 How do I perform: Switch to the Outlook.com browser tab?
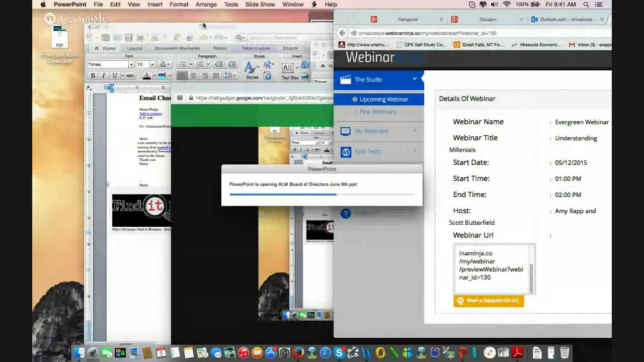coord(568,19)
